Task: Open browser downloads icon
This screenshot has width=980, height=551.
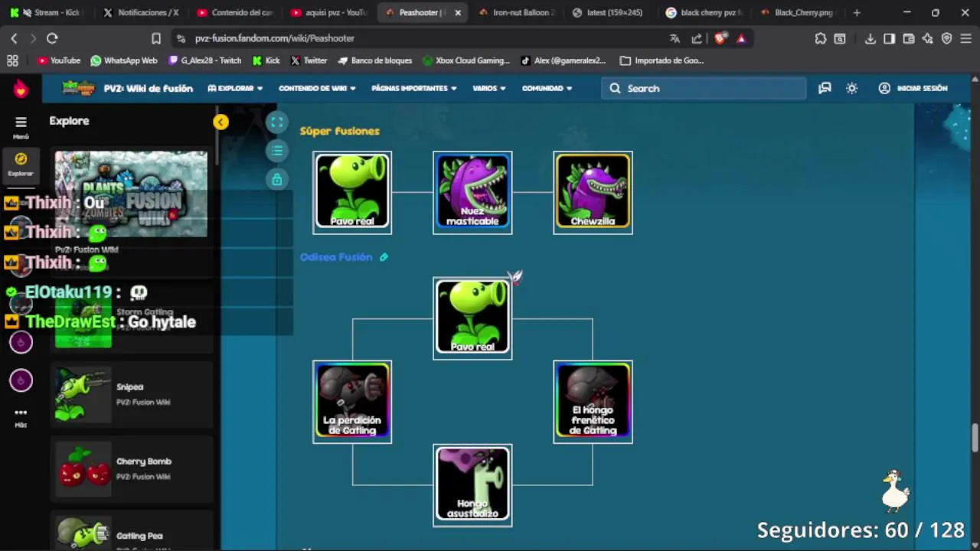Action: click(x=871, y=38)
